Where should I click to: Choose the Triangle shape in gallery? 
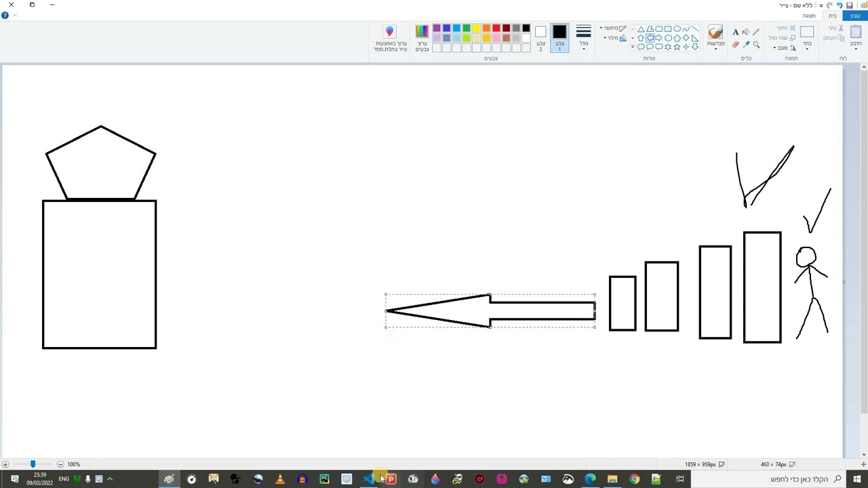point(641,28)
